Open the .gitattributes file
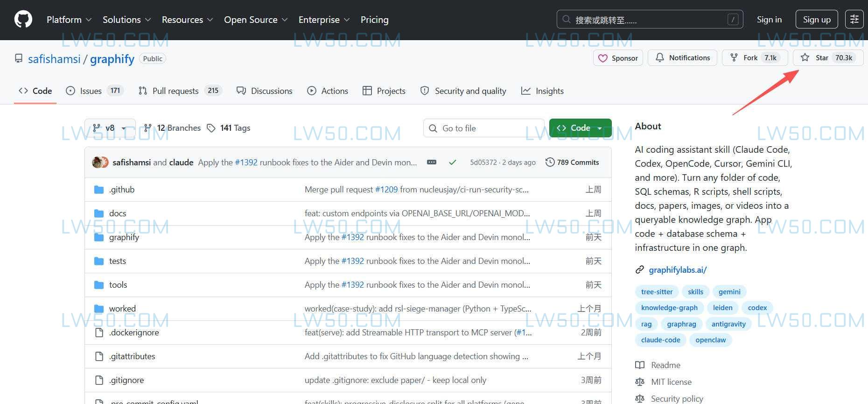Image resolution: width=868 pixels, height=404 pixels. [132, 356]
